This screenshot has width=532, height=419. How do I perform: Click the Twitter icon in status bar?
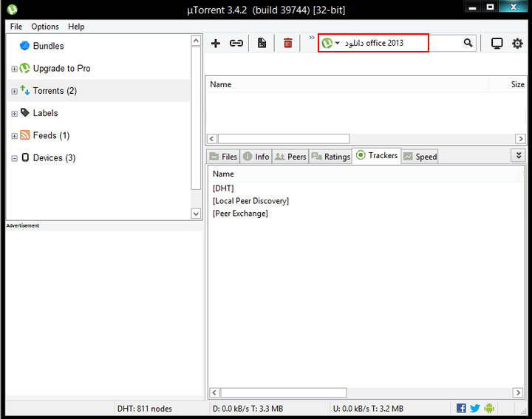pyautogui.click(x=474, y=408)
